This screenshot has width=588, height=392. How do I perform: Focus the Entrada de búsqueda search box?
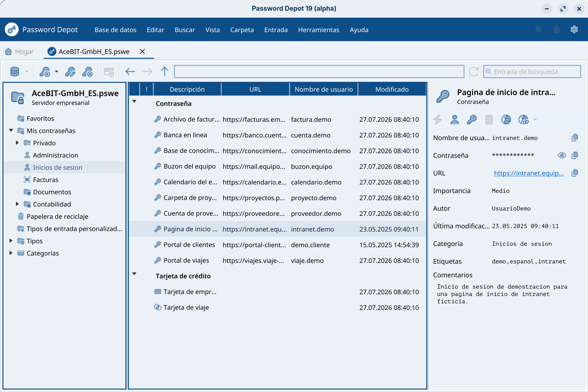[x=532, y=72]
